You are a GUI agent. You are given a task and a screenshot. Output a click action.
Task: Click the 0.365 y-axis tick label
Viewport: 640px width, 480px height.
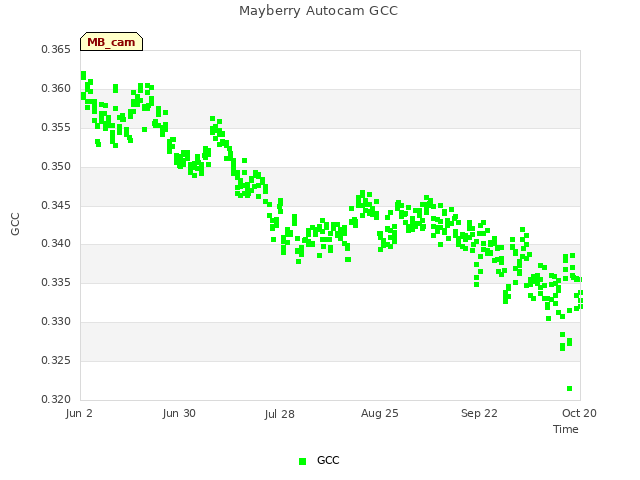coord(56,49)
